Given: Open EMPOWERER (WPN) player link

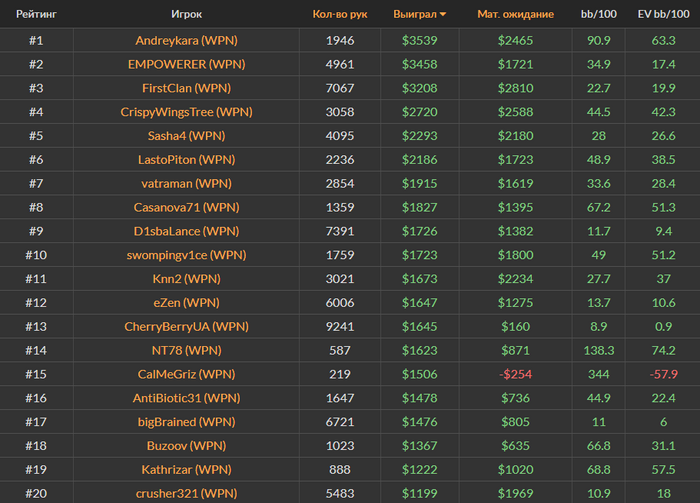Looking at the screenshot, I should (x=186, y=64).
